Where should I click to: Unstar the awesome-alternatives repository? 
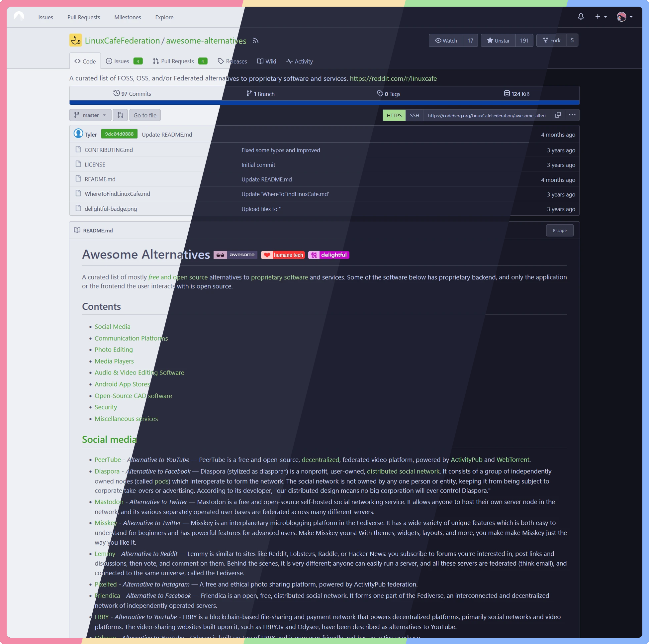click(498, 40)
